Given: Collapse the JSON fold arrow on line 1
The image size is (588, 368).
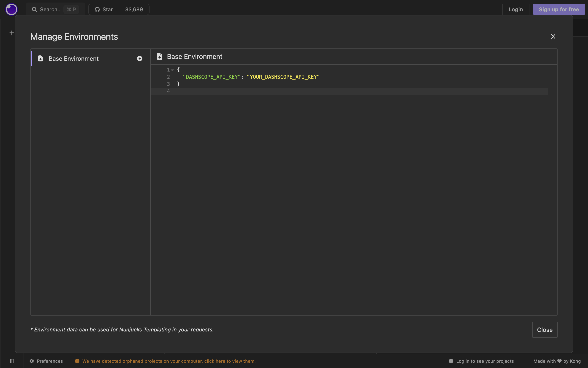Looking at the screenshot, I should [x=172, y=70].
